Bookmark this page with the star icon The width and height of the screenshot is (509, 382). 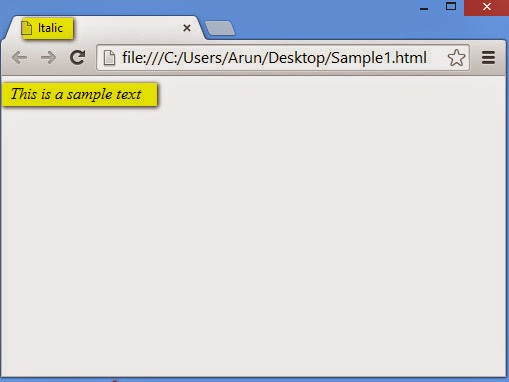[456, 58]
